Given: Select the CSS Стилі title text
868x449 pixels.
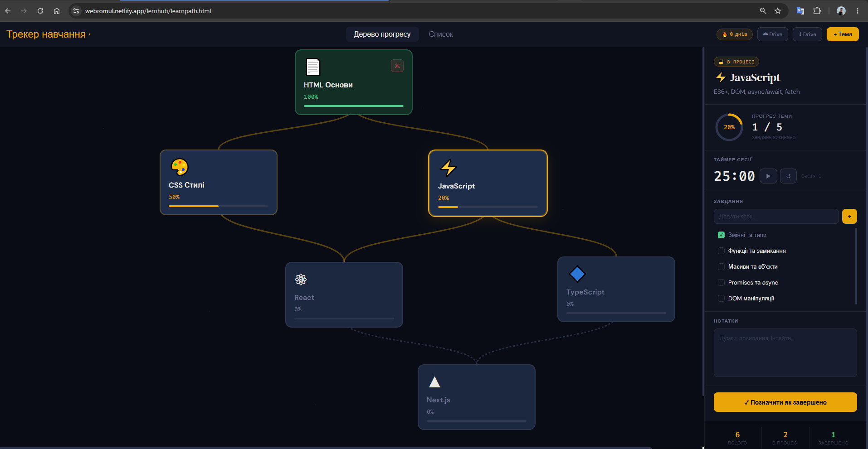Looking at the screenshot, I should click(x=186, y=185).
